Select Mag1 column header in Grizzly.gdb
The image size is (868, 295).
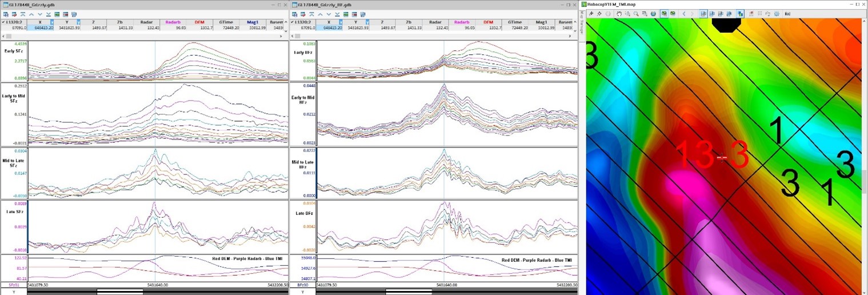click(253, 22)
